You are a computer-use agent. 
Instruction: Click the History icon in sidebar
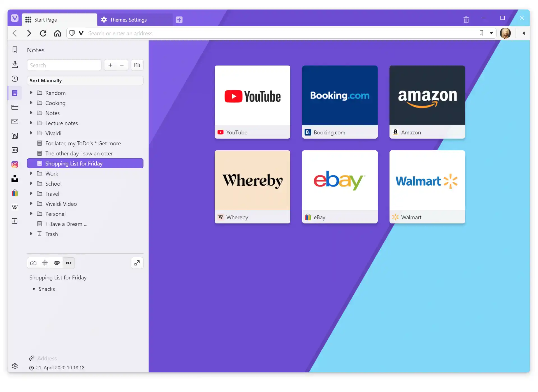[15, 79]
